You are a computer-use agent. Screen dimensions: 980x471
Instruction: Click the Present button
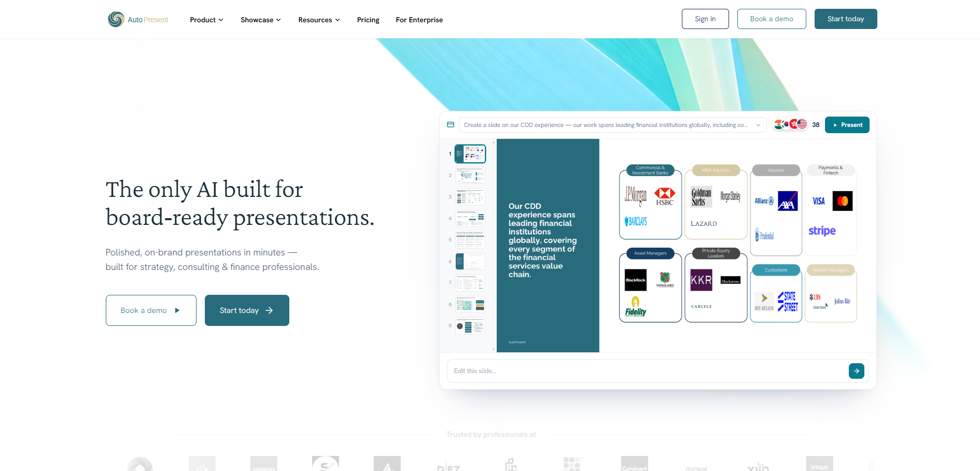847,125
